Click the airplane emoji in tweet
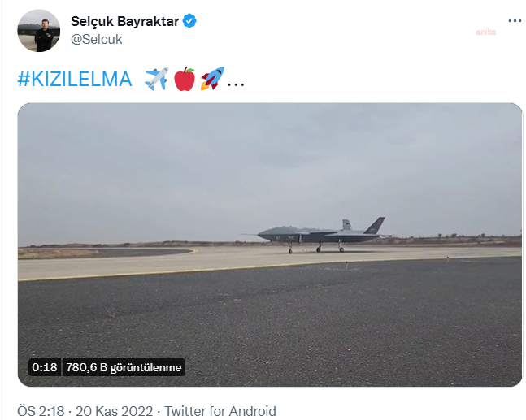 pos(157,79)
